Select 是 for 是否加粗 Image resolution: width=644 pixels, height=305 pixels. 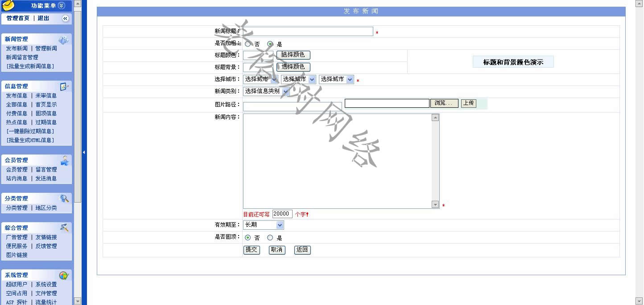point(270,44)
